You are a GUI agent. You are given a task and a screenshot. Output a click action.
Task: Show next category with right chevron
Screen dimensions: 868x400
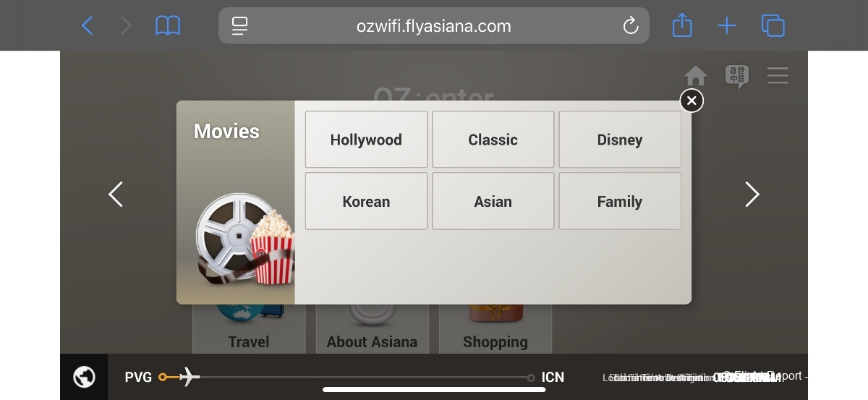pyautogui.click(x=752, y=194)
